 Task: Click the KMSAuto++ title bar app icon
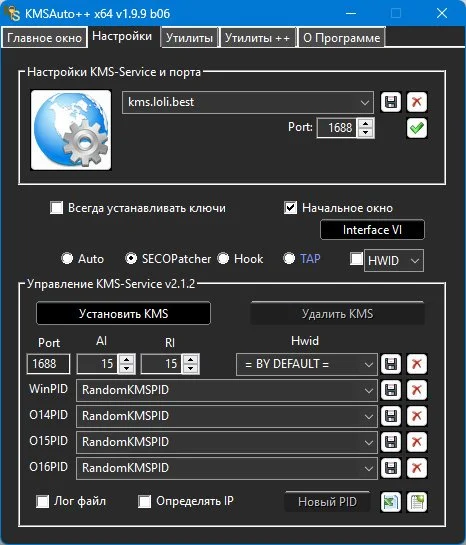pos(13,13)
